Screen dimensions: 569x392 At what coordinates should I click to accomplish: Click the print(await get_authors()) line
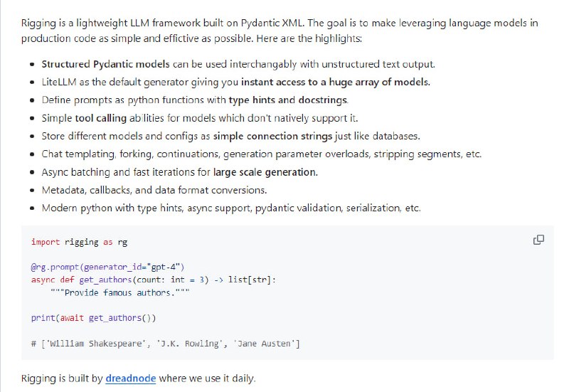93,318
